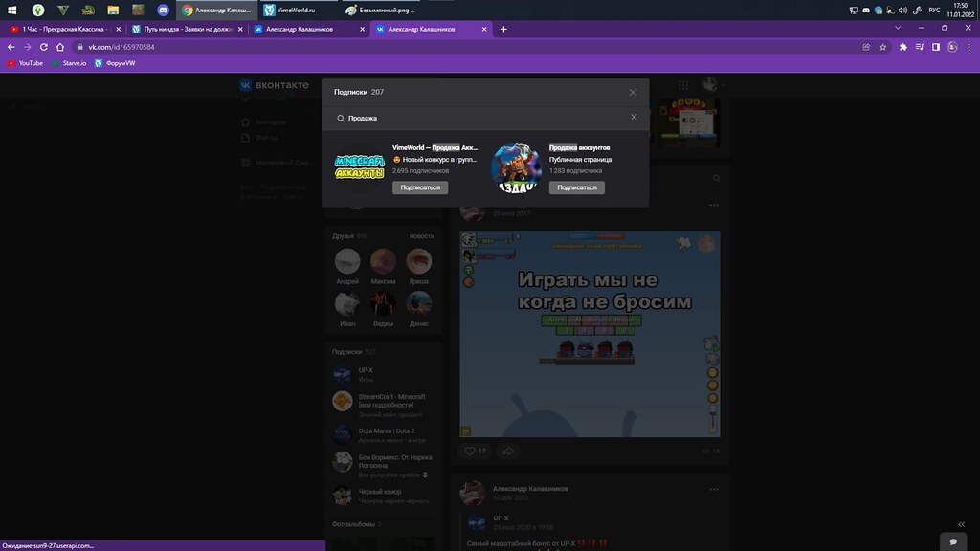980x551 pixels.
Task: Bookmark this page with star icon
Action: [883, 47]
